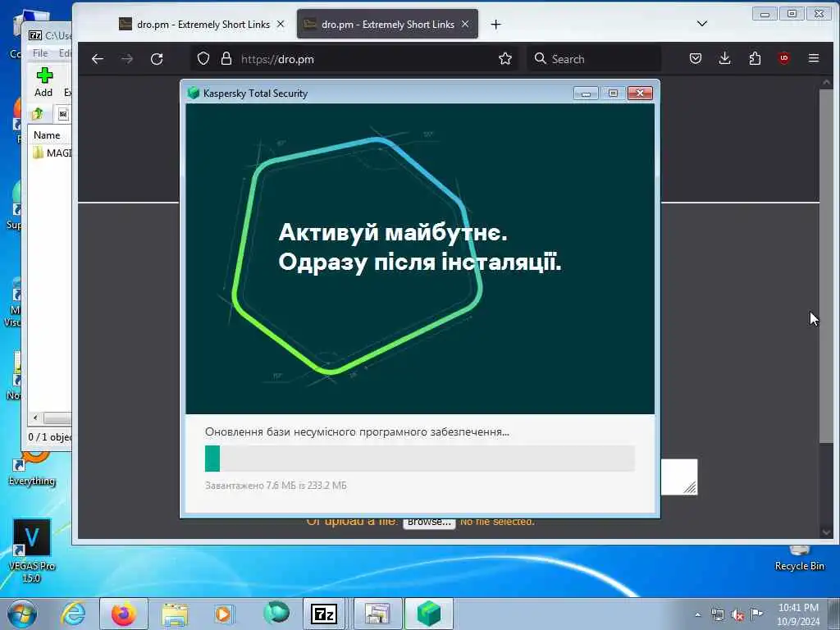Show hidden system tray icons

tap(697, 614)
